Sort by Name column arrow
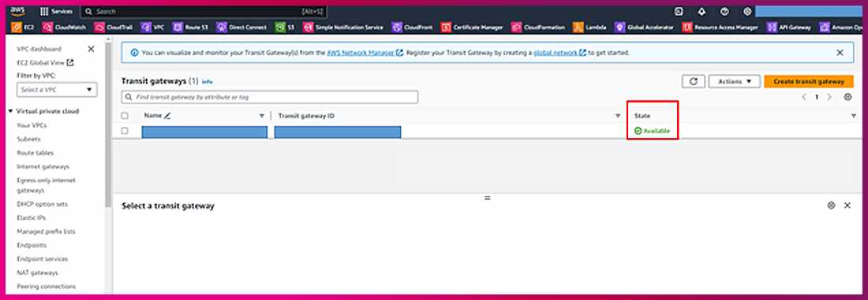This screenshot has width=868, height=300. tap(262, 116)
